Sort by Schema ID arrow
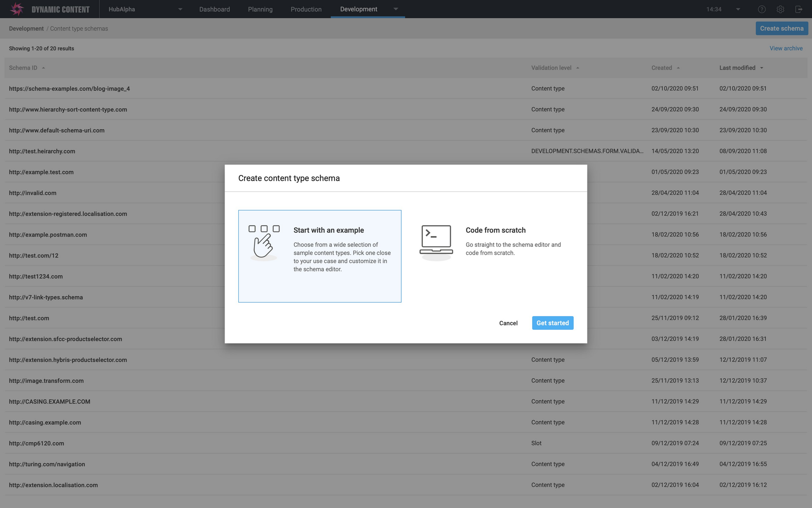This screenshot has width=812, height=508. pos(44,68)
